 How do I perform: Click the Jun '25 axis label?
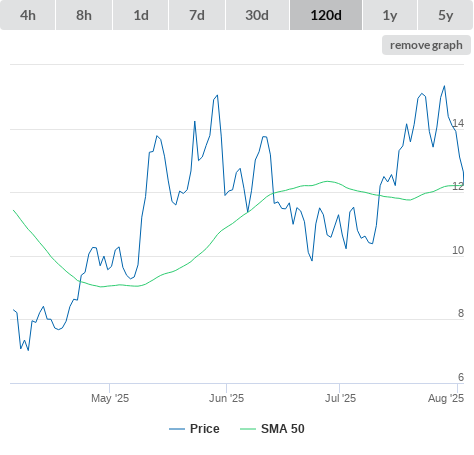tap(226, 398)
